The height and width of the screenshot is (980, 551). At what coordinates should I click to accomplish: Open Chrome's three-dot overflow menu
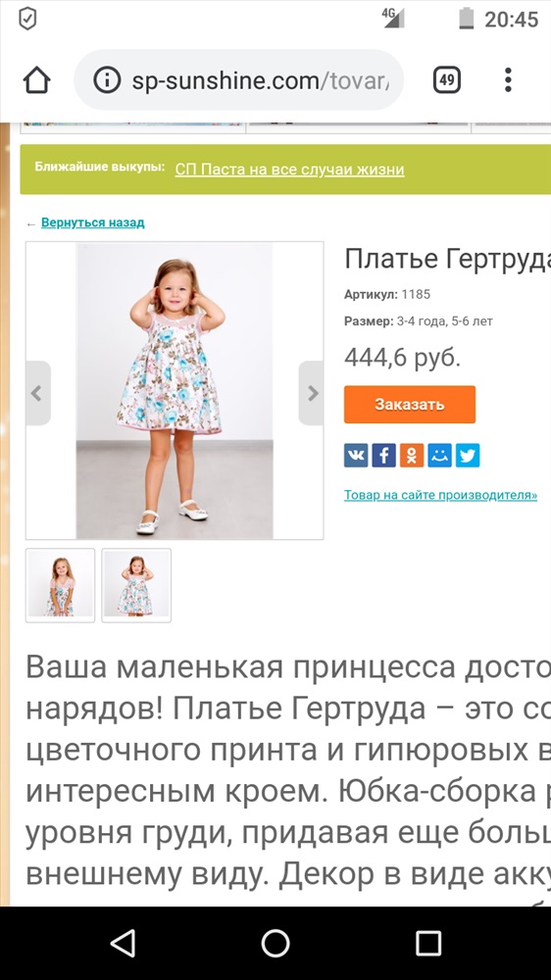coord(508,80)
